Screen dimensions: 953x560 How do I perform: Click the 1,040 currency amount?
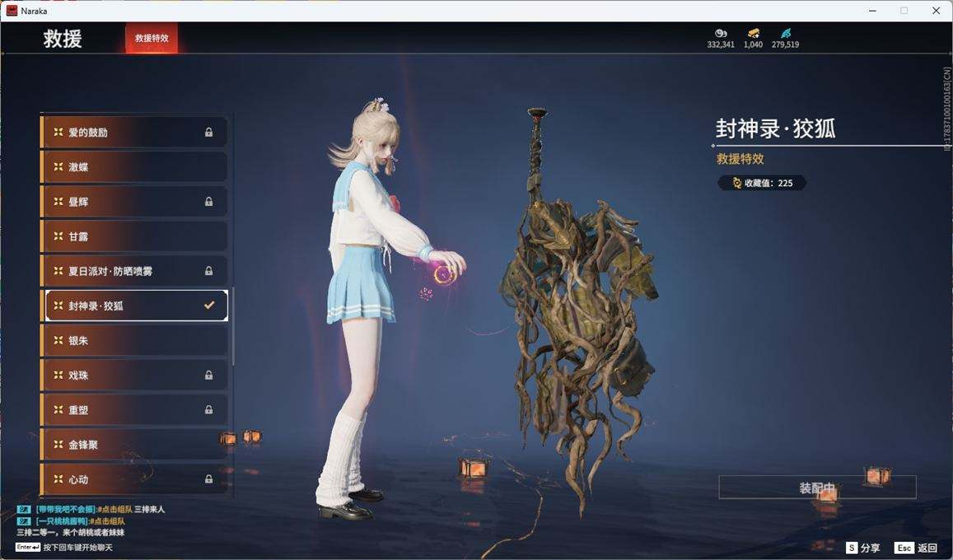[x=753, y=44]
